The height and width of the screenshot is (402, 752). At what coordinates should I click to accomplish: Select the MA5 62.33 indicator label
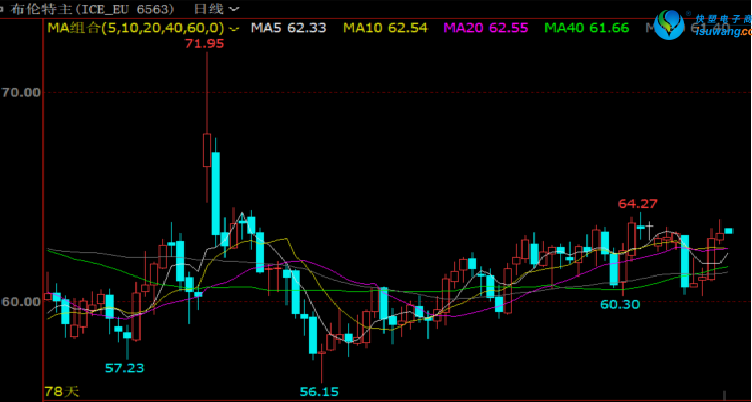[288, 28]
